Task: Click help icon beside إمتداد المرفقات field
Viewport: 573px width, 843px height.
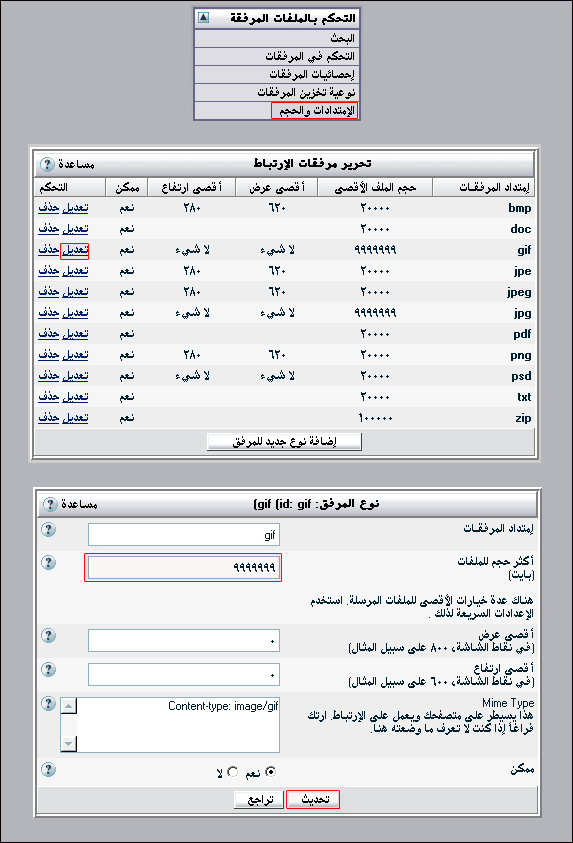Action: (x=48, y=530)
